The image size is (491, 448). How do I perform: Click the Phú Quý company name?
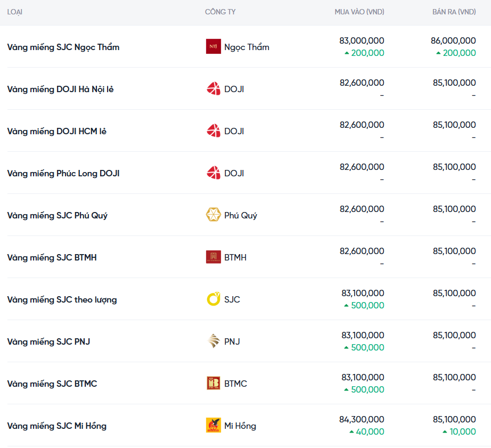coord(241,216)
